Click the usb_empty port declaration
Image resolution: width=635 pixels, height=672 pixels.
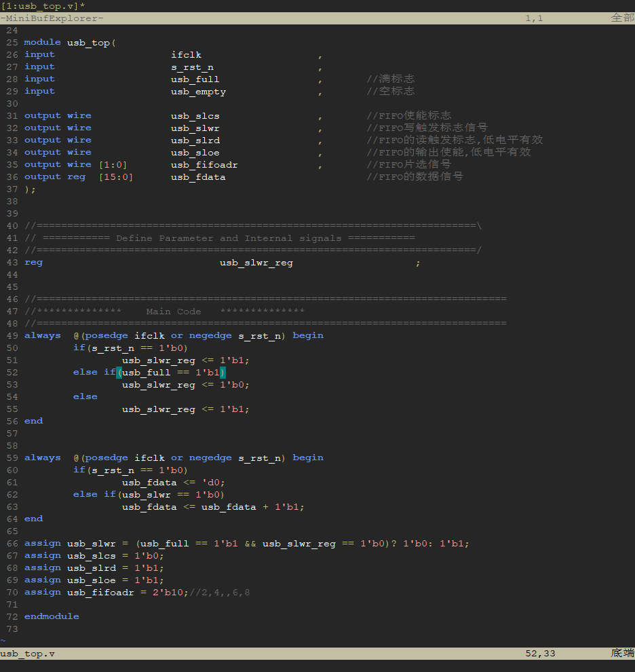[198, 92]
